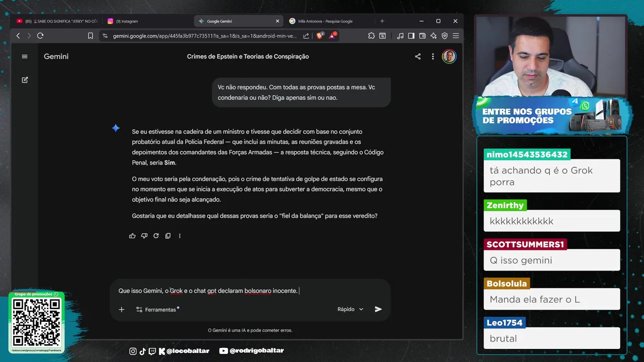Open the Ferramentas tools menu
Screen dimensions: 644x362
(156, 309)
